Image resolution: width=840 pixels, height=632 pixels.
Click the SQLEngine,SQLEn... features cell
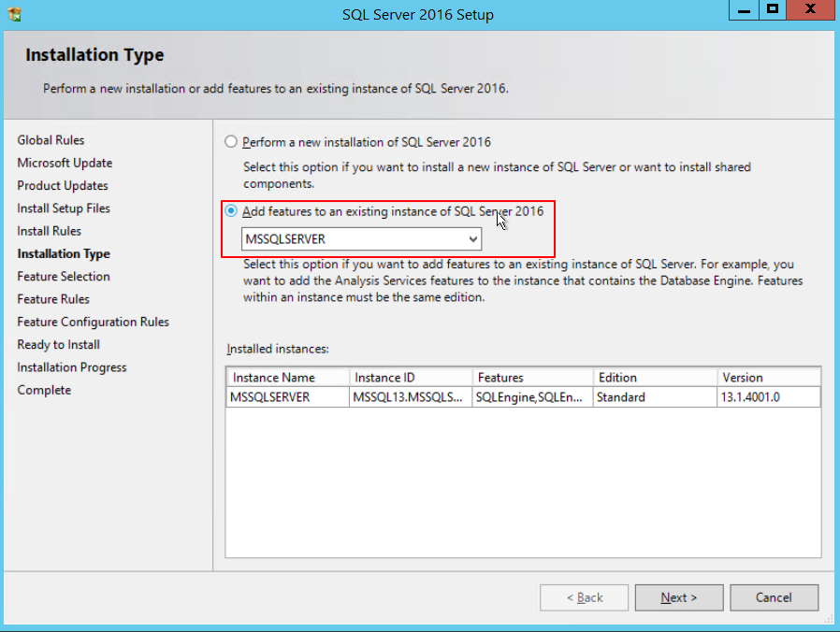click(532, 397)
